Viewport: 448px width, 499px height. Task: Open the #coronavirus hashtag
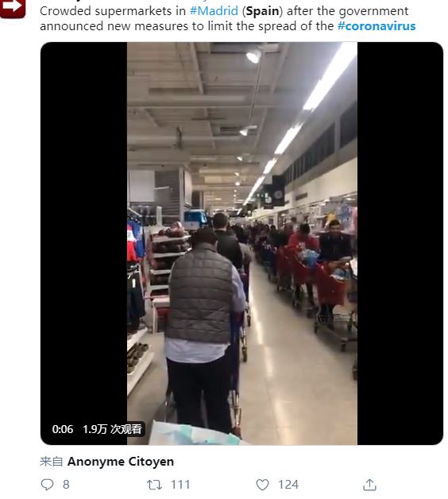click(x=377, y=26)
